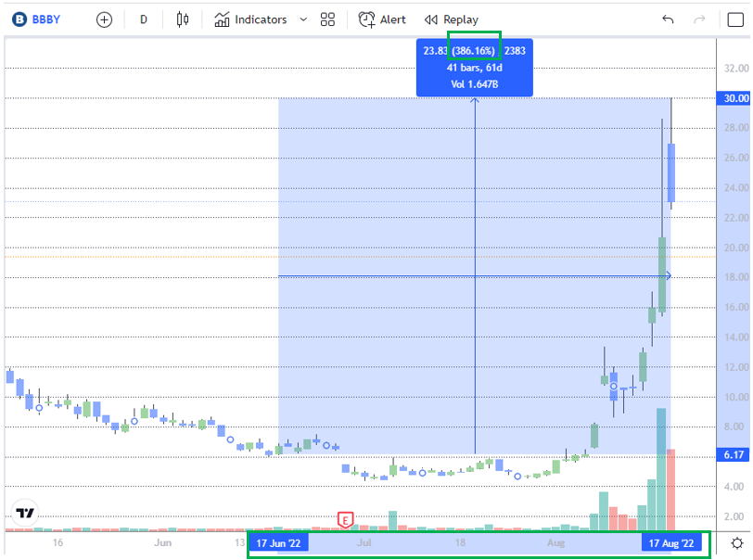Click the compare or add symbol plus icon
The image size is (753, 560).
[104, 19]
